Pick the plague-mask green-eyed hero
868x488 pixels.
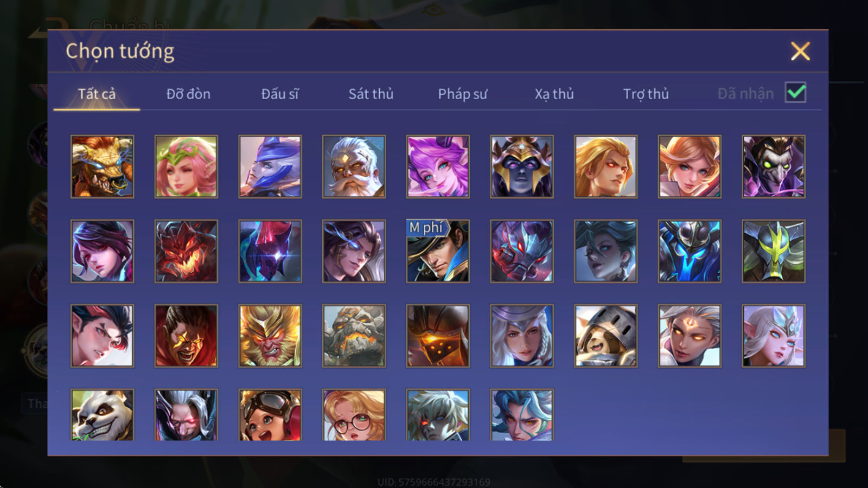point(774,166)
